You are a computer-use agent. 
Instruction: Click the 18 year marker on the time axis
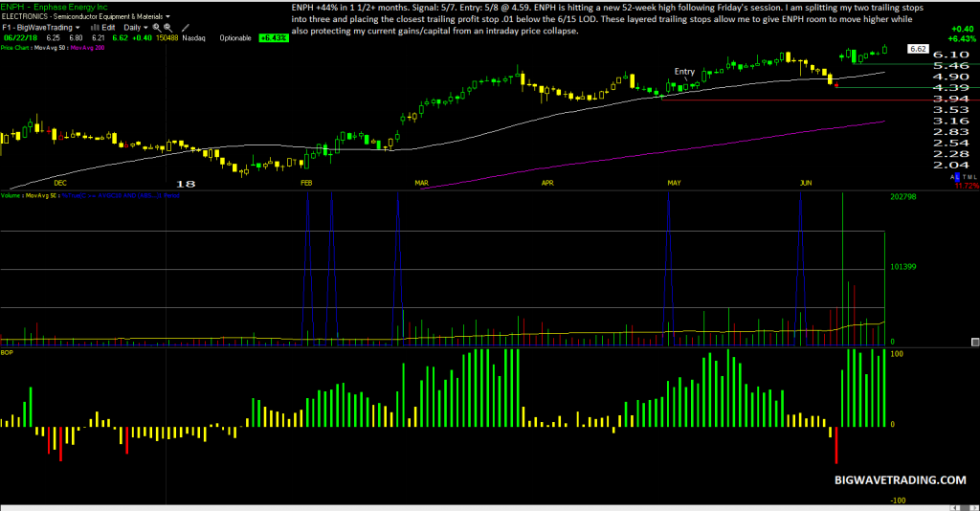pyautogui.click(x=186, y=184)
